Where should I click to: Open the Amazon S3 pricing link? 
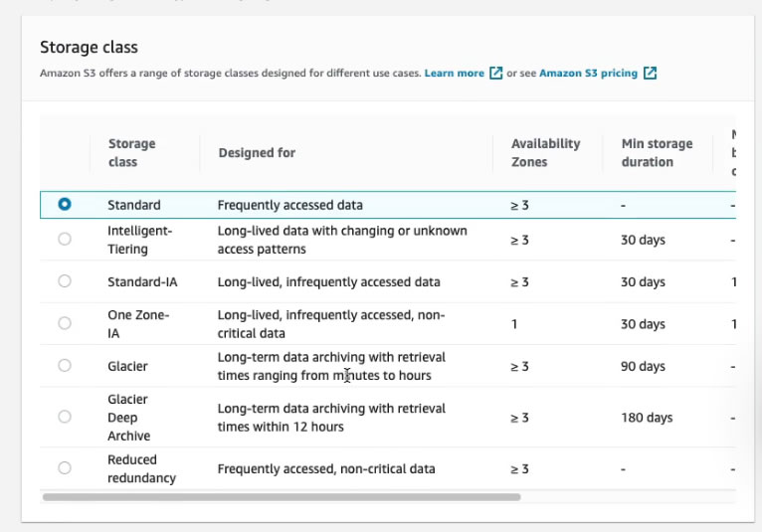[x=588, y=74]
